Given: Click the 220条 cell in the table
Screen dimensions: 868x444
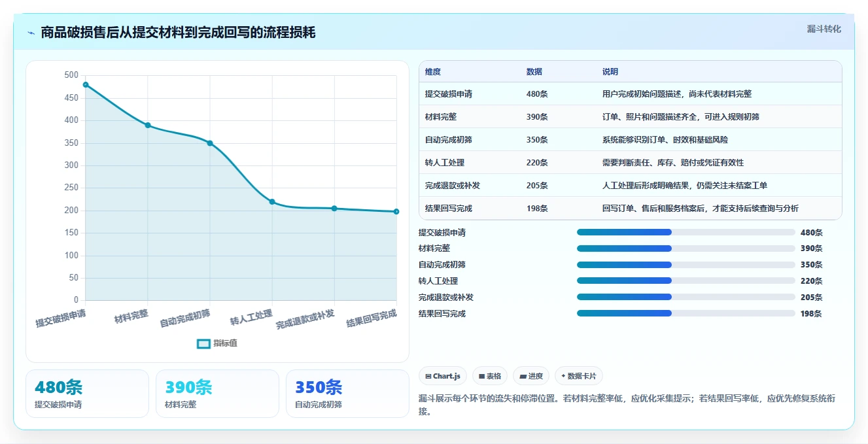Looking at the screenshot, I should 537,163.
